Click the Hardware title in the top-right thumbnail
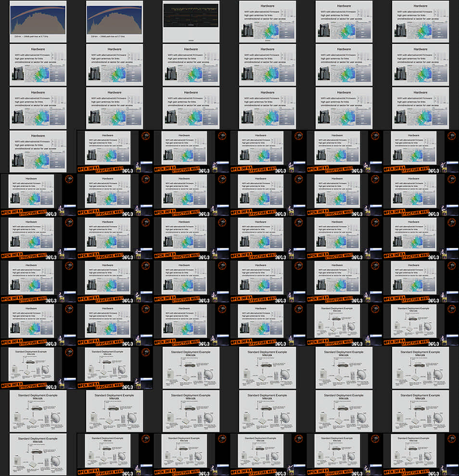Screen dimensions: 459x476 [x=421, y=6]
